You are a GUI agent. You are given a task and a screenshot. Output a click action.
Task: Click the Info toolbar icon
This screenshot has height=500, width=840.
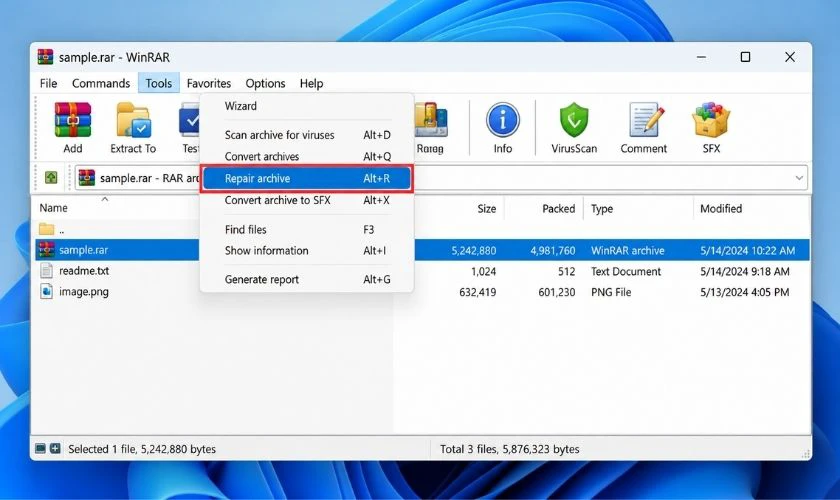point(502,128)
